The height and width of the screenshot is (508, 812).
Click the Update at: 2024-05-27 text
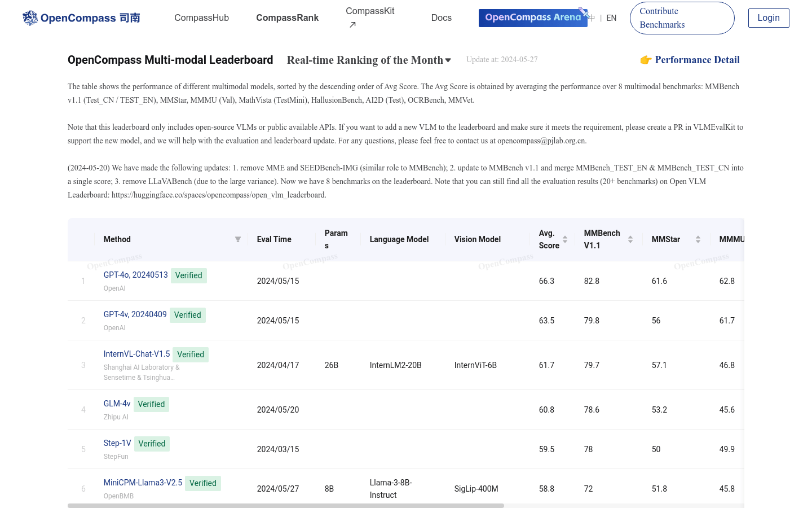pos(502,59)
